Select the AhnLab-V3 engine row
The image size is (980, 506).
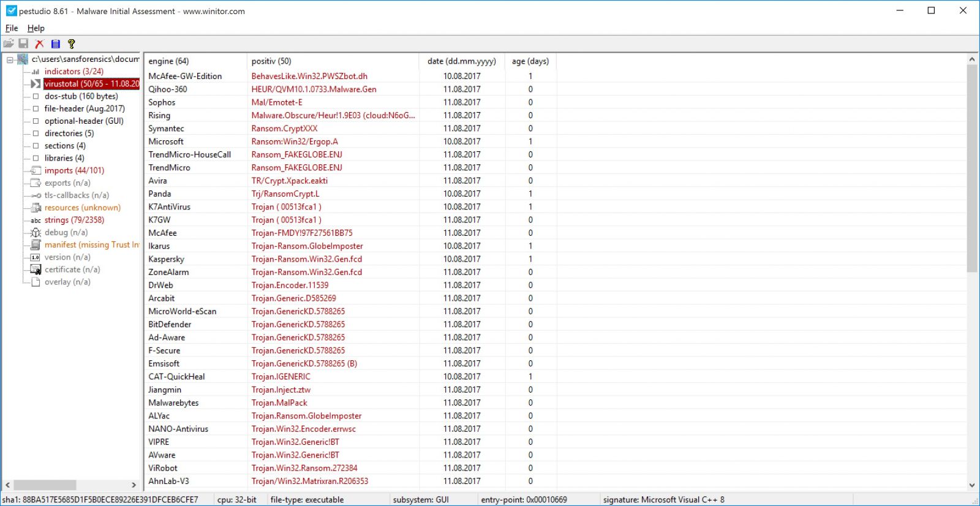click(x=350, y=481)
